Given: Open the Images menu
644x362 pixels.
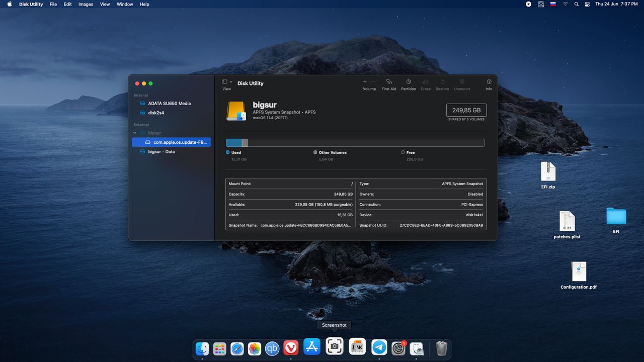Looking at the screenshot, I should tap(86, 4).
